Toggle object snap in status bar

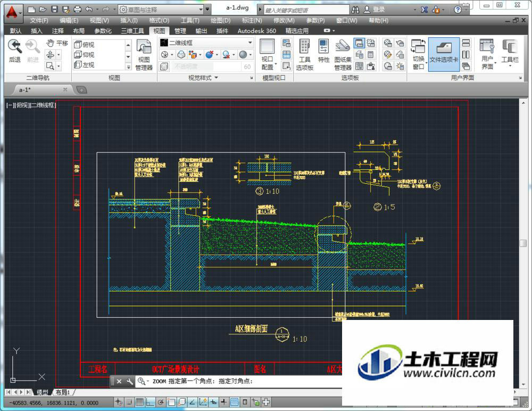click(x=171, y=402)
